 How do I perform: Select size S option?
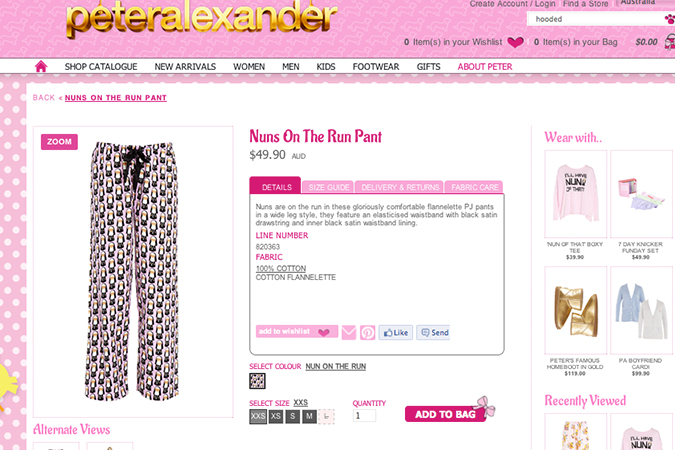(x=292, y=416)
